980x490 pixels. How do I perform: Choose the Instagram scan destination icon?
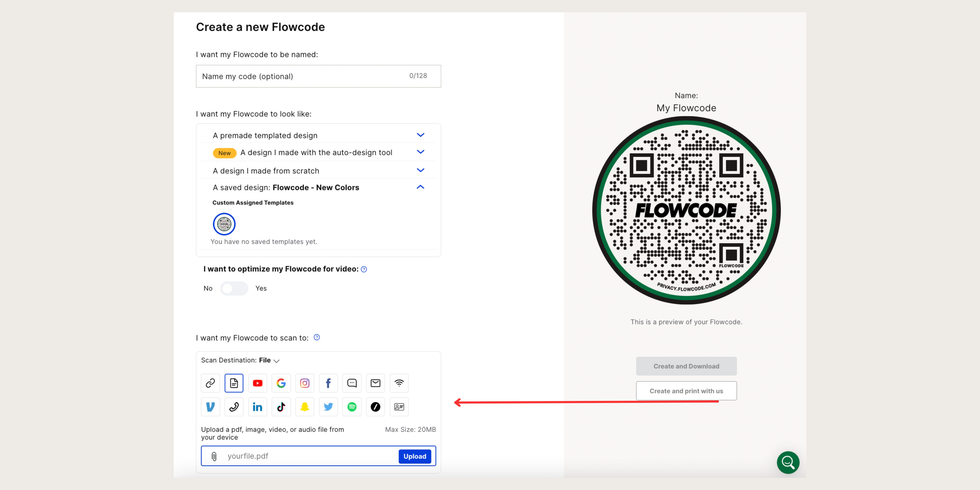tap(305, 383)
